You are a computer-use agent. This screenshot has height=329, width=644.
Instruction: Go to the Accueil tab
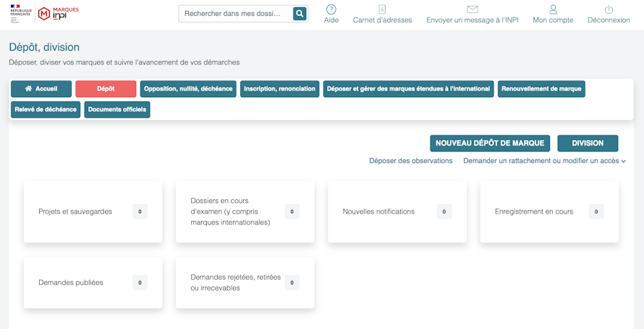41,89
